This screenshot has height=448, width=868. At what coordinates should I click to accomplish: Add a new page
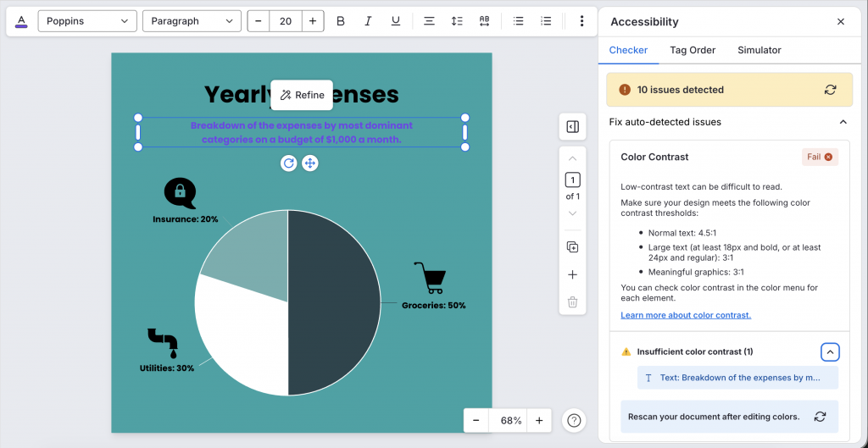click(572, 275)
